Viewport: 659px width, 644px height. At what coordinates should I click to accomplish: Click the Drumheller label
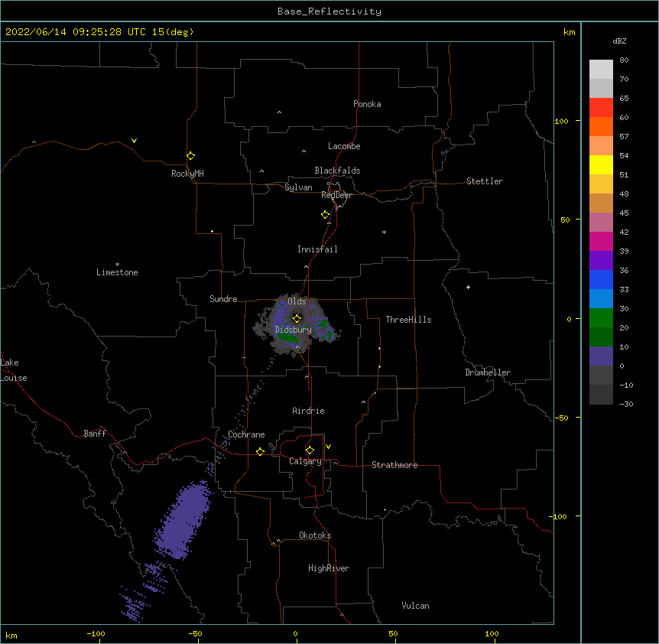tap(488, 372)
